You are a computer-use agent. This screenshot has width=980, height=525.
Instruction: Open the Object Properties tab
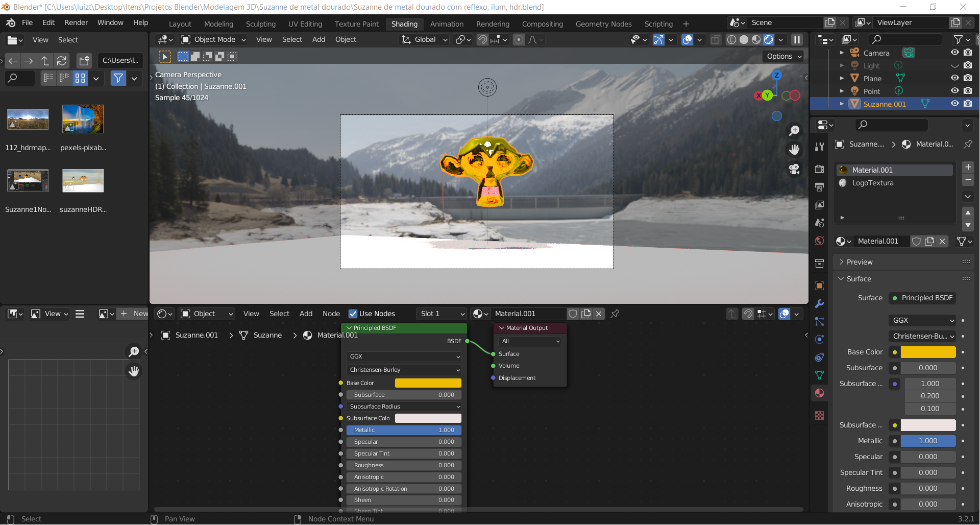point(819,286)
